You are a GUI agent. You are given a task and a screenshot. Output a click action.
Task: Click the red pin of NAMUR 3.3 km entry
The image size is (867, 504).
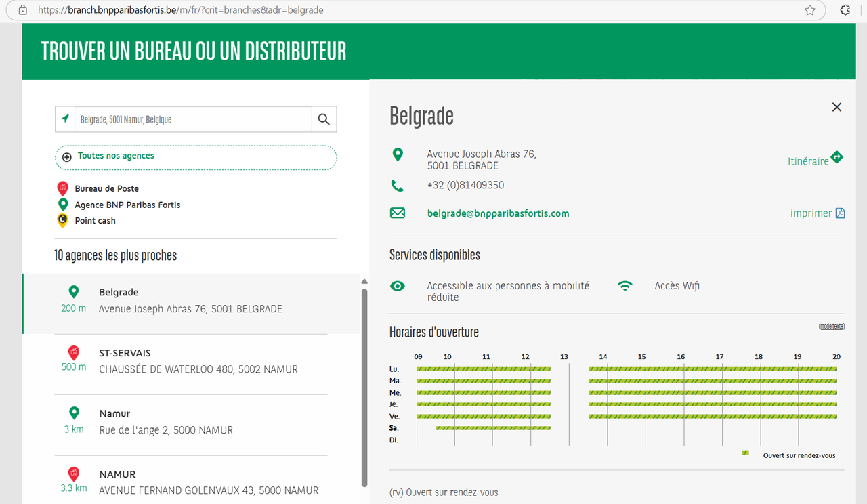coord(74,474)
